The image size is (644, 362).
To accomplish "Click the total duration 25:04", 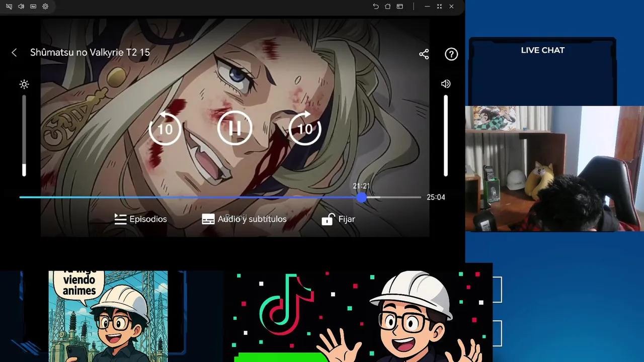I will (436, 198).
